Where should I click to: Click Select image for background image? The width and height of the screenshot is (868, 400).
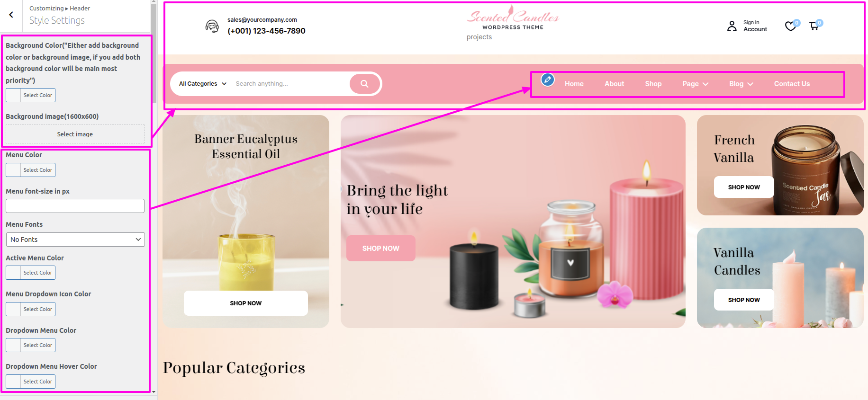[x=75, y=134]
